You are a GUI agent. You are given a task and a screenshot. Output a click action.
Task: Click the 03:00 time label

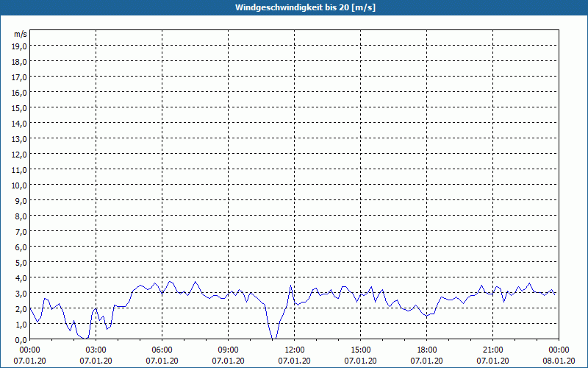96,350
